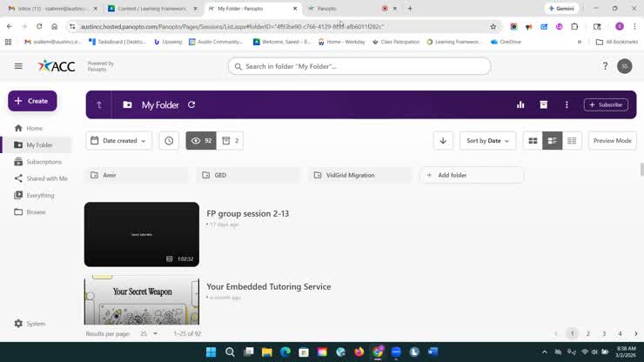Viewport: 644px width, 362px height.
Task: Open the VidGrid Migration subfolder
Action: point(360,175)
